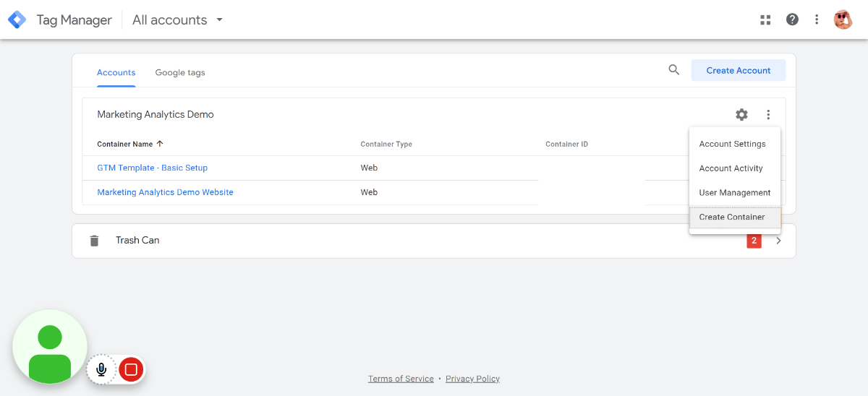The width and height of the screenshot is (868, 396).
Task: Open the account settings gear icon
Action: click(741, 114)
